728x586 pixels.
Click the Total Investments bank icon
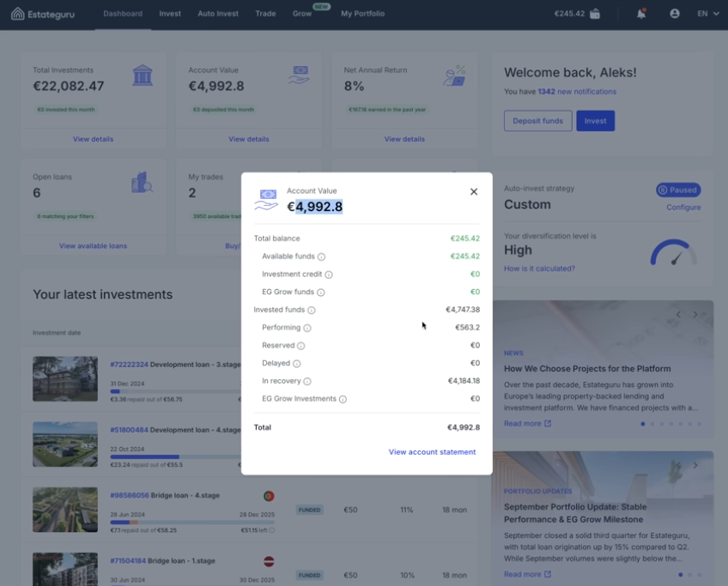pos(143,76)
